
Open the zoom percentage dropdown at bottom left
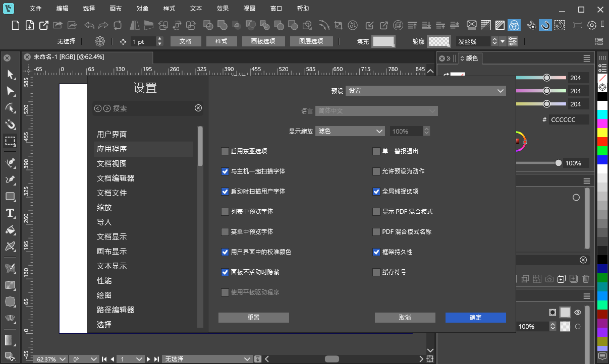click(x=50, y=359)
